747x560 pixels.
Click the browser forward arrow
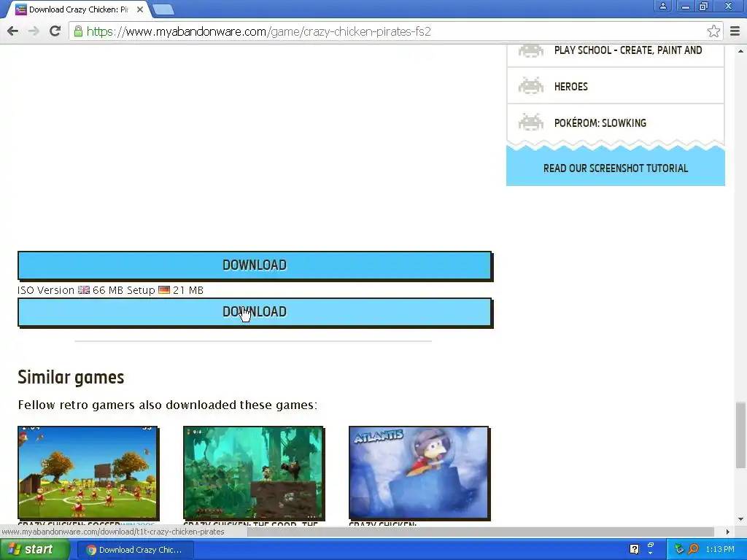point(34,31)
